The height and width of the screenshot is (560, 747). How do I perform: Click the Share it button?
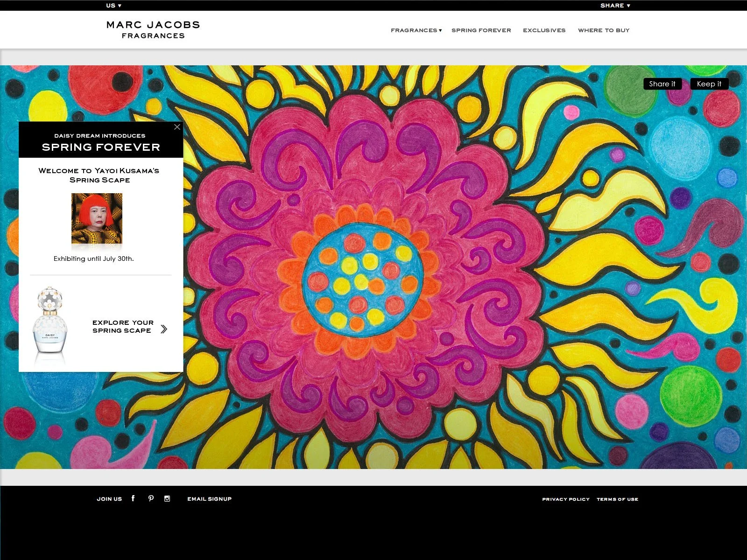(662, 84)
